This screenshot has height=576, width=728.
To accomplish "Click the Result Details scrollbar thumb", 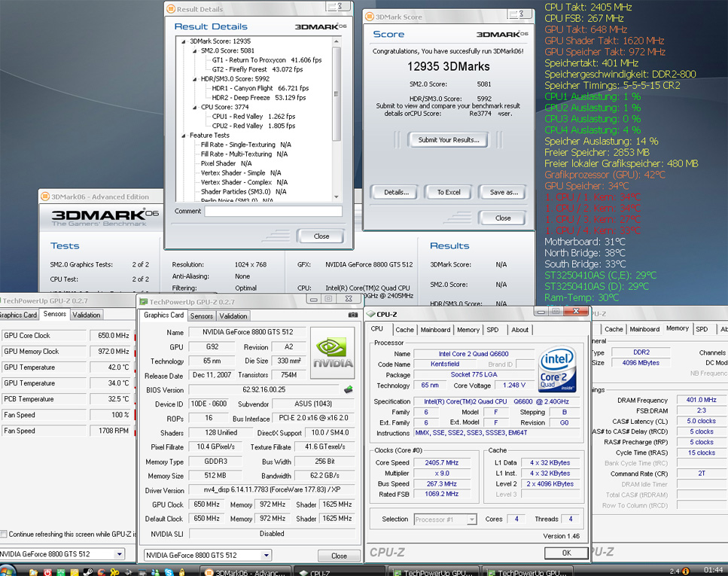I will (337, 94).
